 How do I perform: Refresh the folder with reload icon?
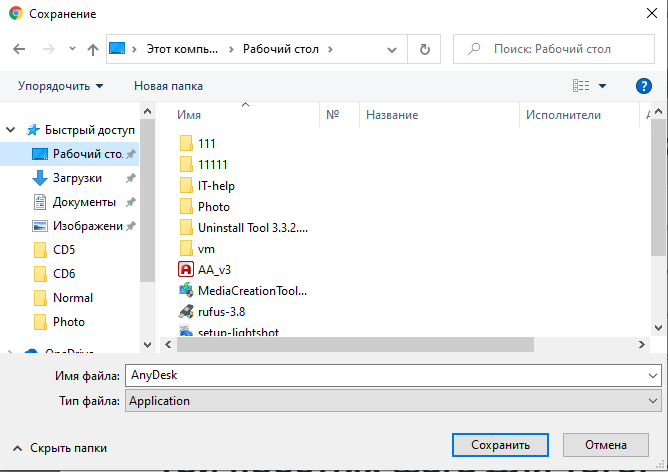(x=424, y=49)
